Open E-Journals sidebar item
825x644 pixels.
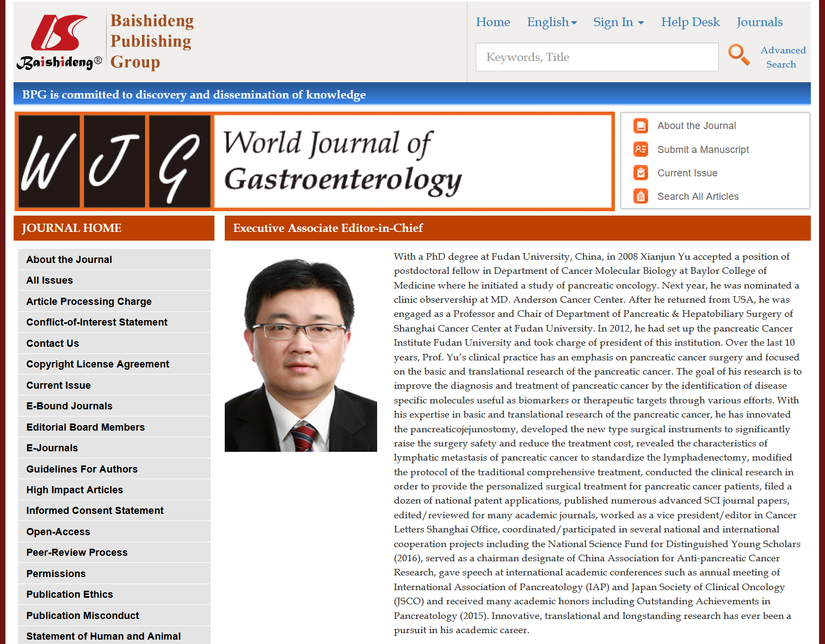tap(114, 448)
